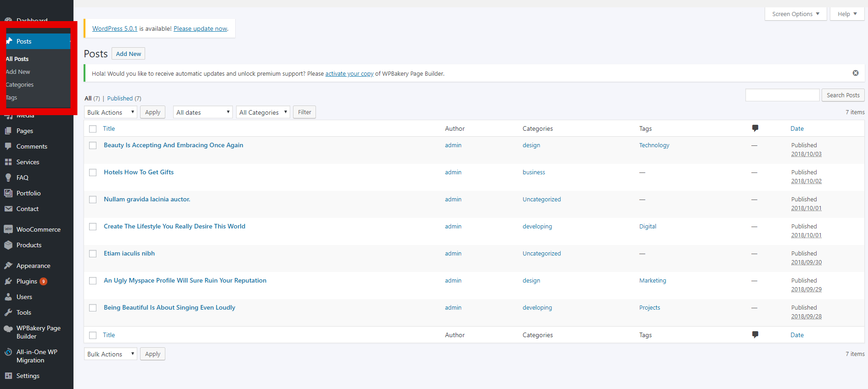Filter by the Projects tag
The image size is (868, 389).
650,307
